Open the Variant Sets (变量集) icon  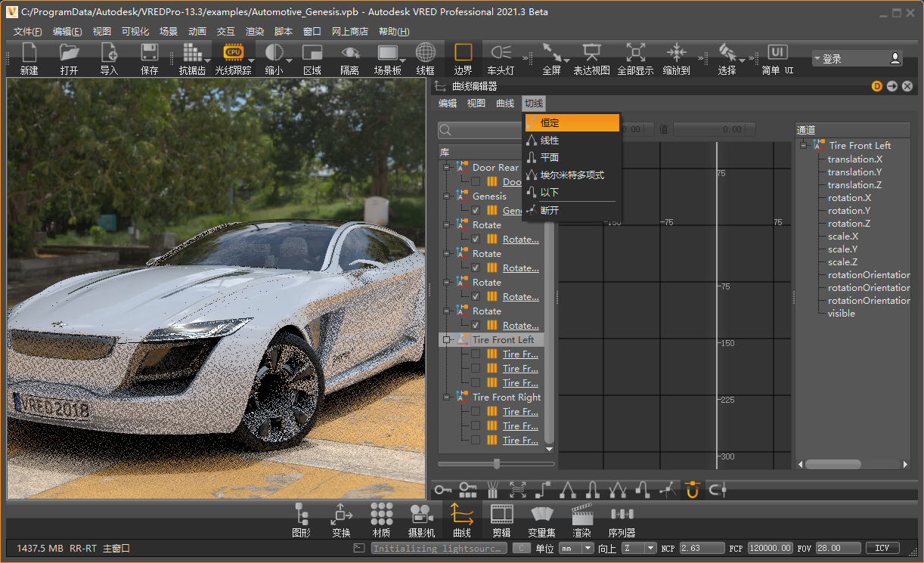click(x=542, y=515)
